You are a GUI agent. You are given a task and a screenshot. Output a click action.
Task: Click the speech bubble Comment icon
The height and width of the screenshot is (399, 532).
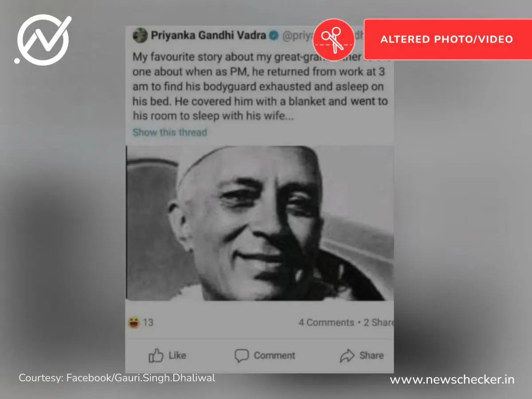point(241,356)
